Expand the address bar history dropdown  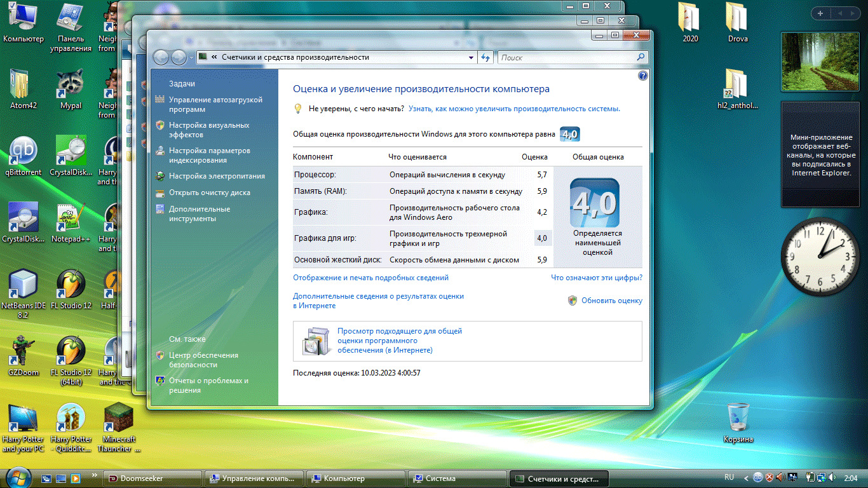[x=471, y=57]
